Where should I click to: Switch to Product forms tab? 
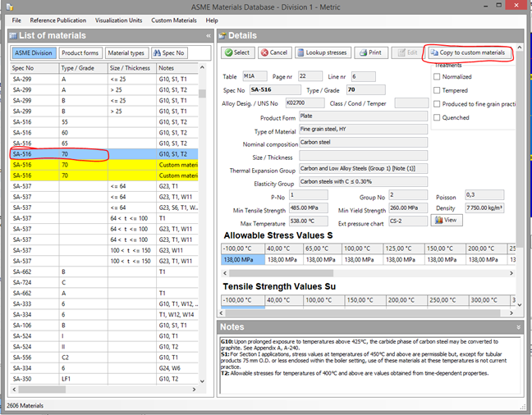coord(80,52)
